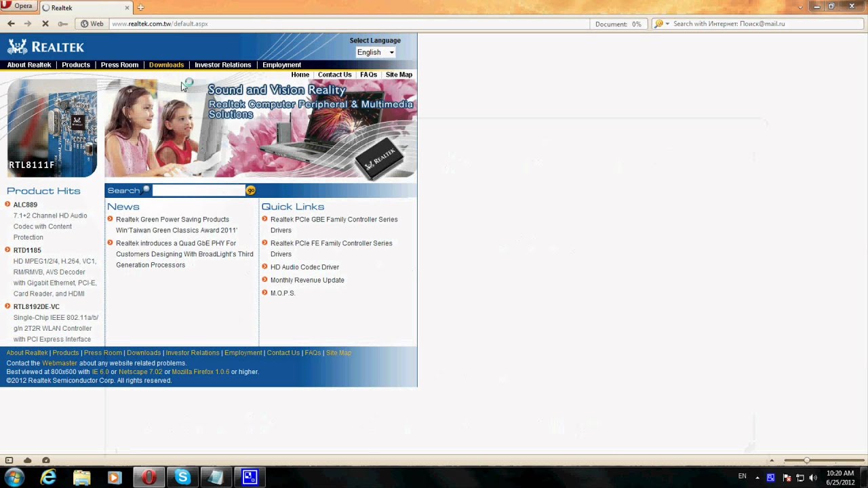Open the Quad GbE PHY news item
Viewport: 868px width, 488px height.
[184, 254]
